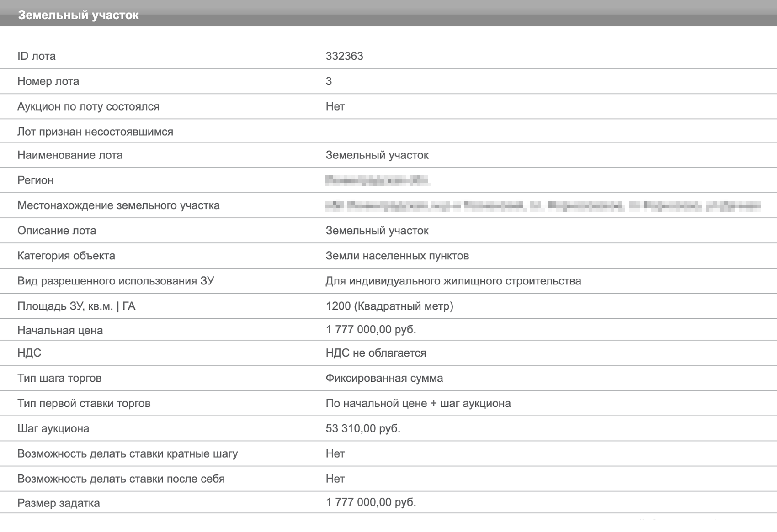This screenshot has width=777, height=532.
Task: Click the 'НДС' label
Action: tap(29, 353)
